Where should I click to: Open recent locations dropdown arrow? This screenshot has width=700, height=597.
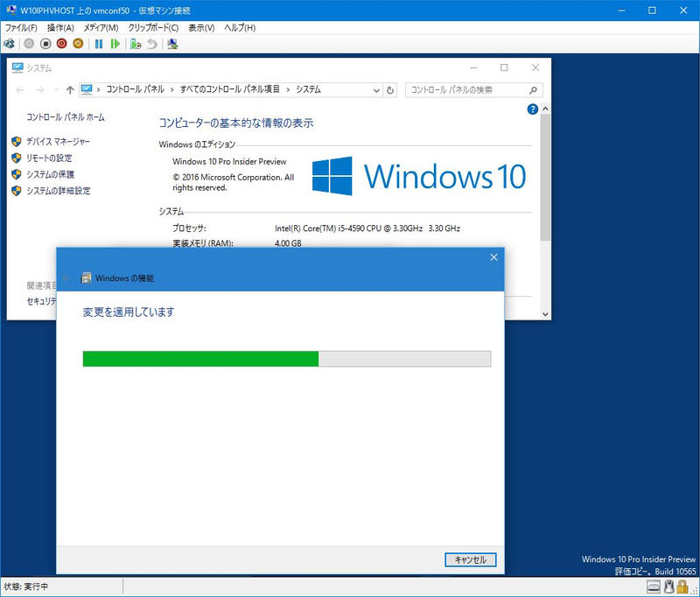point(56,90)
